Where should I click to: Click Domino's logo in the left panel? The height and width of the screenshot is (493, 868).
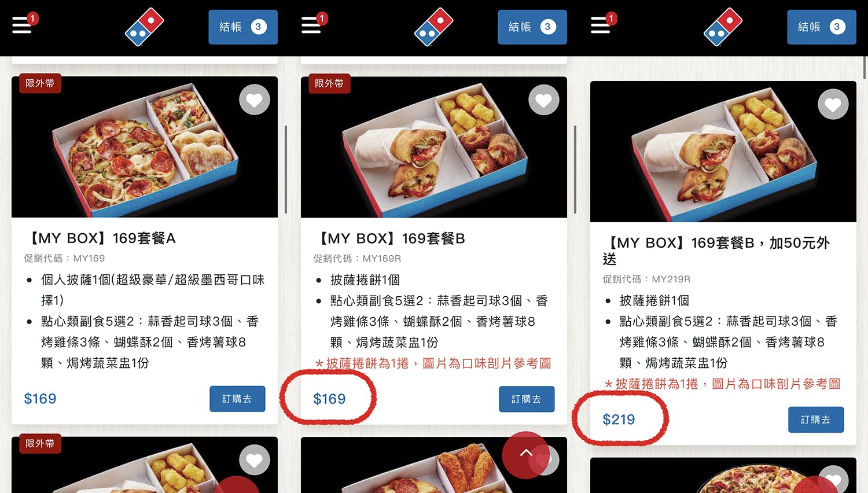145,27
